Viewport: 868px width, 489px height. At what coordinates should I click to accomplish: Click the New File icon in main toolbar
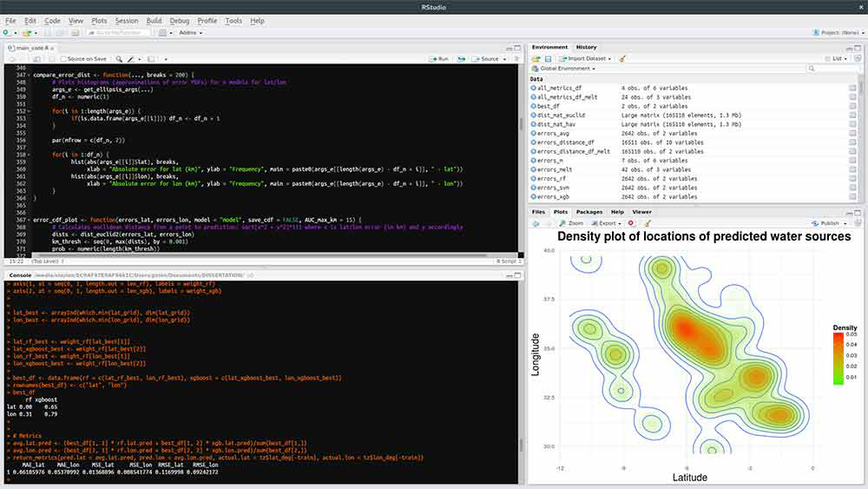coord(6,33)
